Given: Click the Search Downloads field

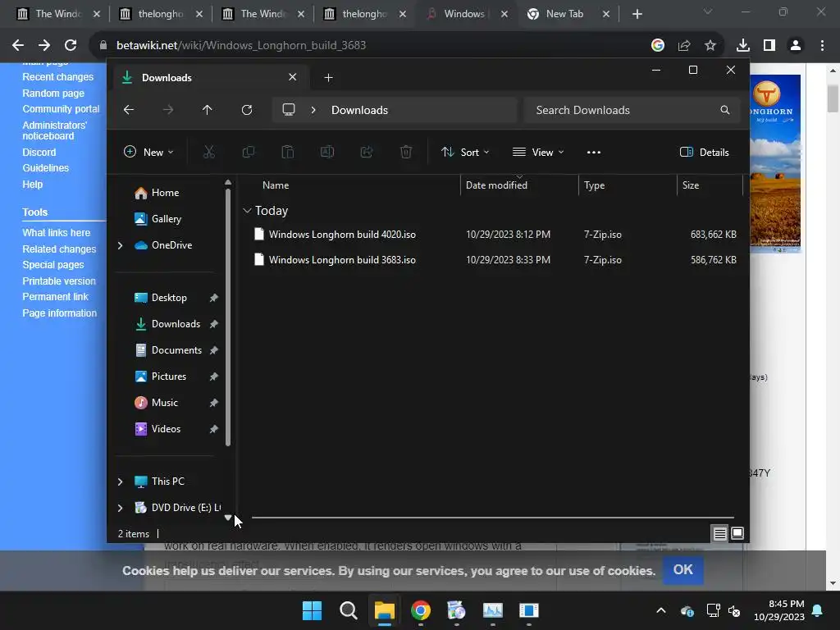Looking at the screenshot, I should pyautogui.click(x=632, y=110).
